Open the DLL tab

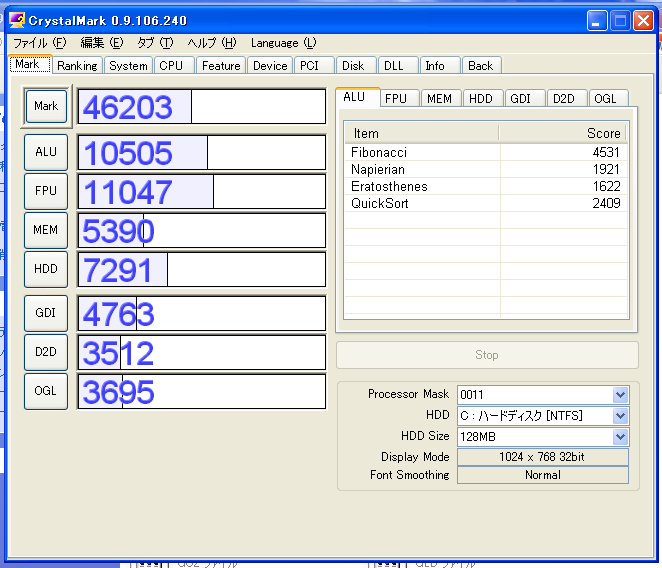398,66
